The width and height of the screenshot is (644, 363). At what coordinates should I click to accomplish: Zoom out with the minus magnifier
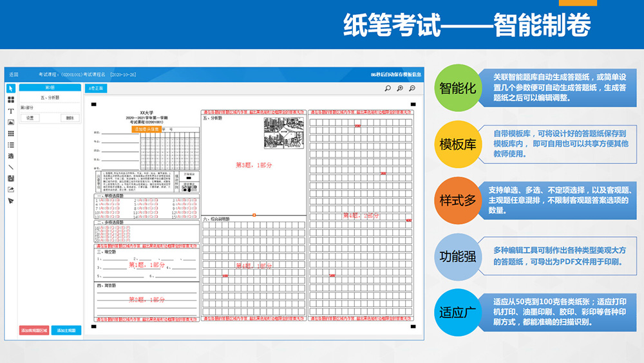pyautogui.click(x=412, y=88)
